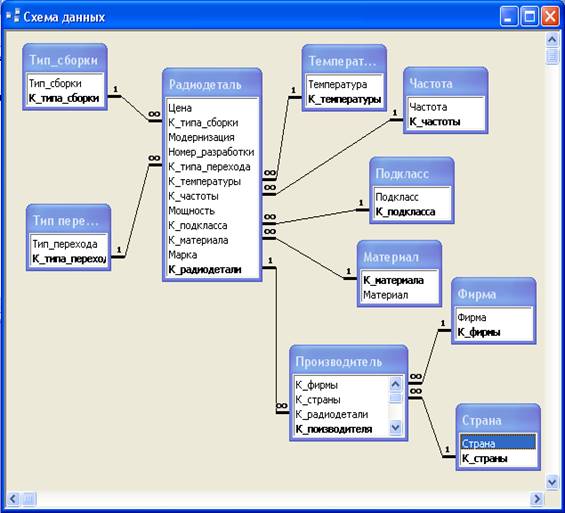
Task: Click the vertical scrollbar thumb at top
Action: click(552, 55)
